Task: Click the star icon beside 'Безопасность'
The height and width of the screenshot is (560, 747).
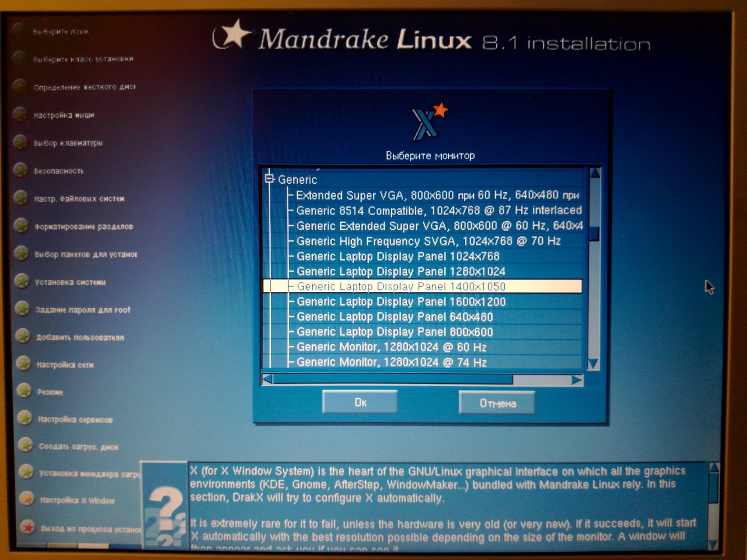Action: click(20, 170)
